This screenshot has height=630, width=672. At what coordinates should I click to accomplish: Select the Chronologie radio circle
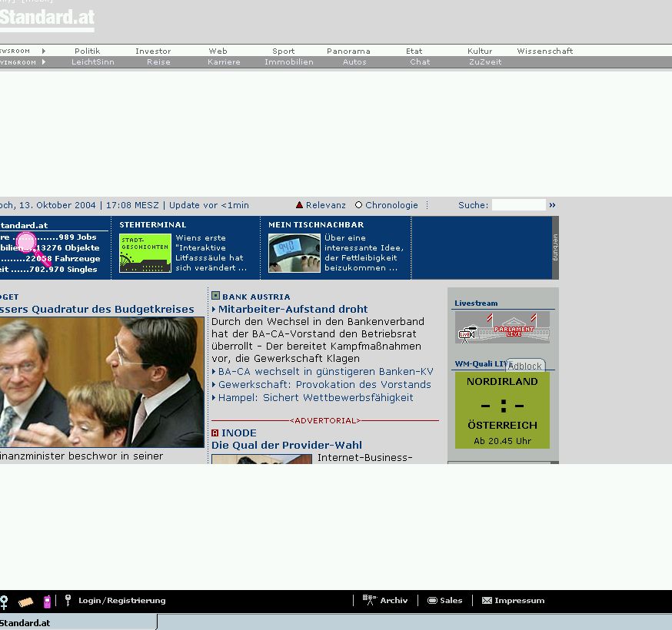click(359, 205)
